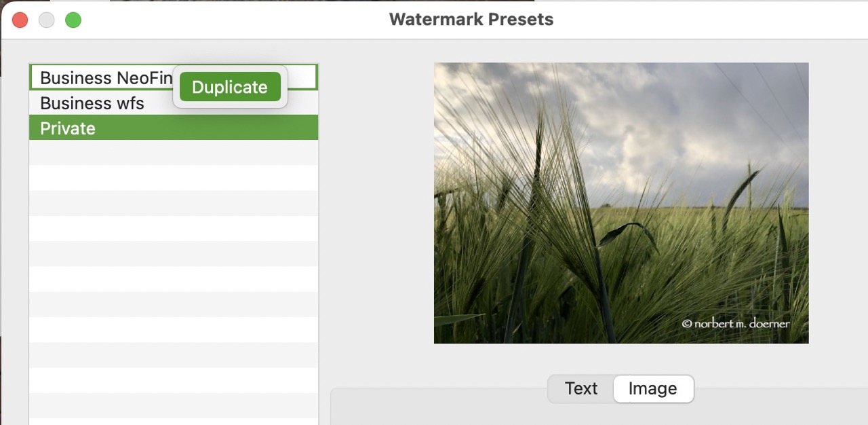Click the preview area's lower-right corner watermark
This screenshot has width=868, height=425.
tap(736, 324)
